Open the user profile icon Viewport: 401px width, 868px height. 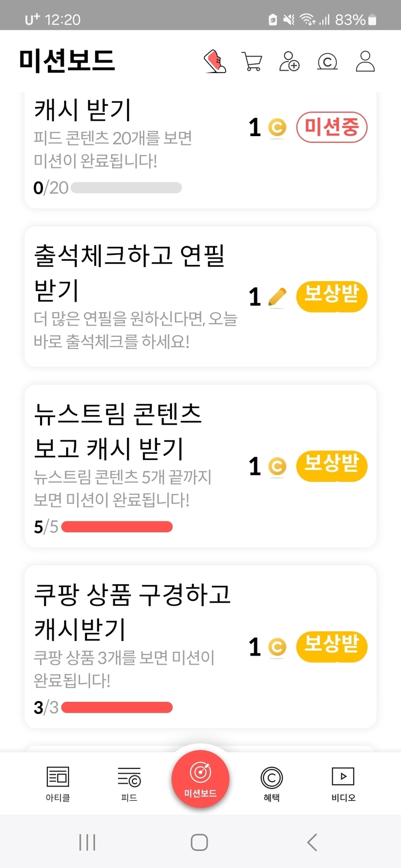click(365, 61)
